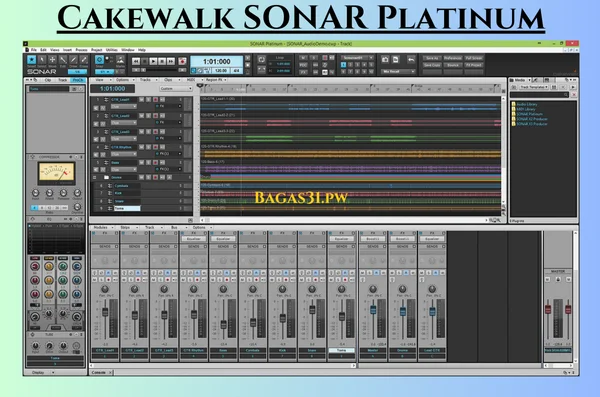The image size is (600, 397).
Task: Open the Utilities menu
Action: point(112,50)
